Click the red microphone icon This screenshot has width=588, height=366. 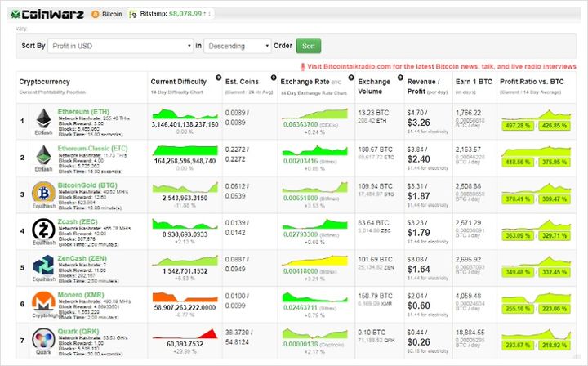click(303, 67)
